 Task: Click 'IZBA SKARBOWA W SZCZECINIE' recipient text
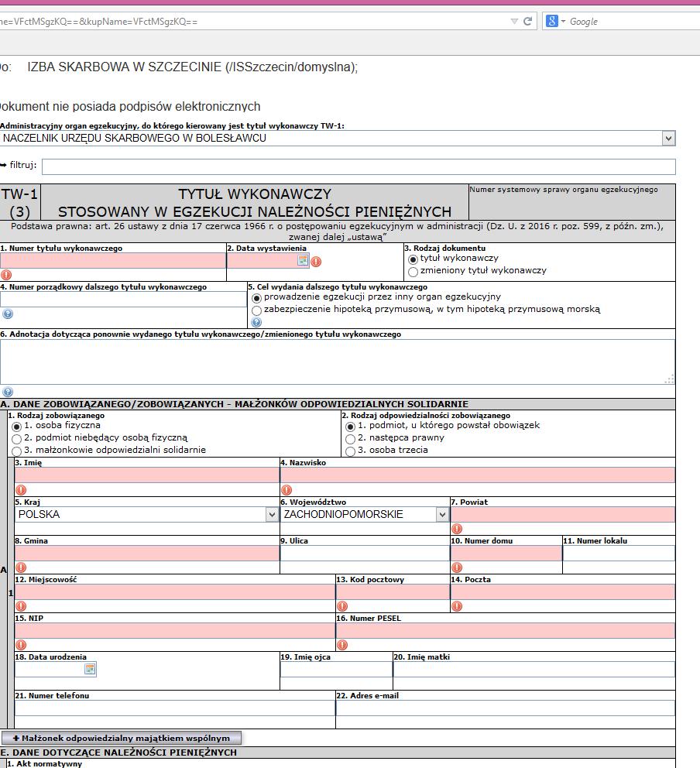192,67
